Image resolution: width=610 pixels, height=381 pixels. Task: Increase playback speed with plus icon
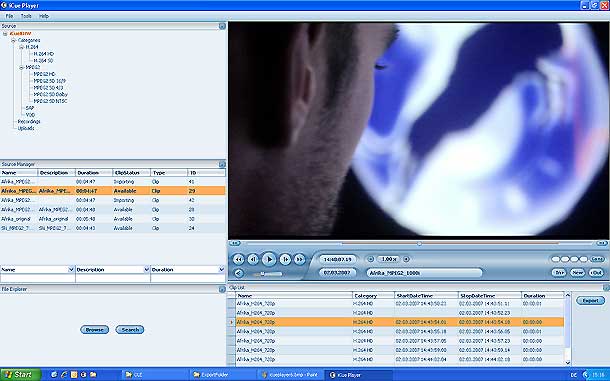pos(406,259)
